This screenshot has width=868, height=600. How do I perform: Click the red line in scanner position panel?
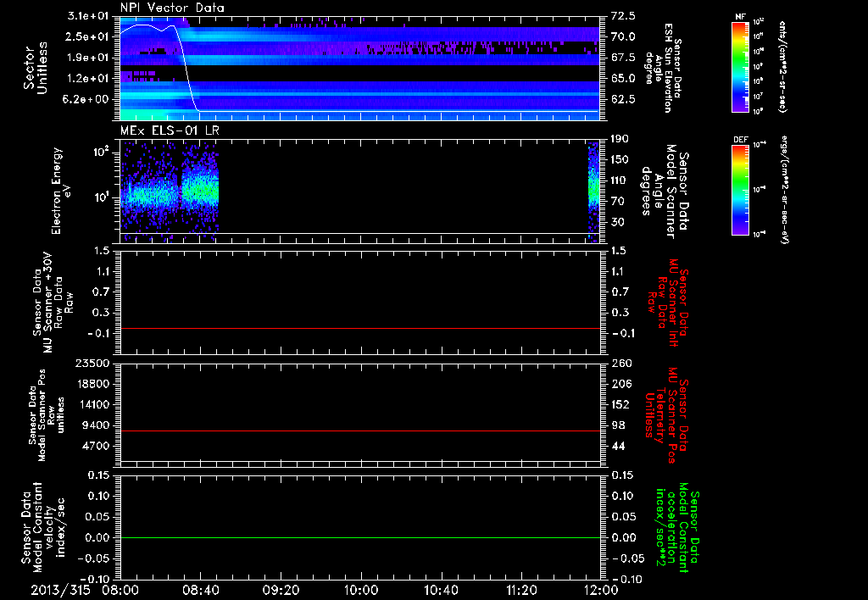360,431
